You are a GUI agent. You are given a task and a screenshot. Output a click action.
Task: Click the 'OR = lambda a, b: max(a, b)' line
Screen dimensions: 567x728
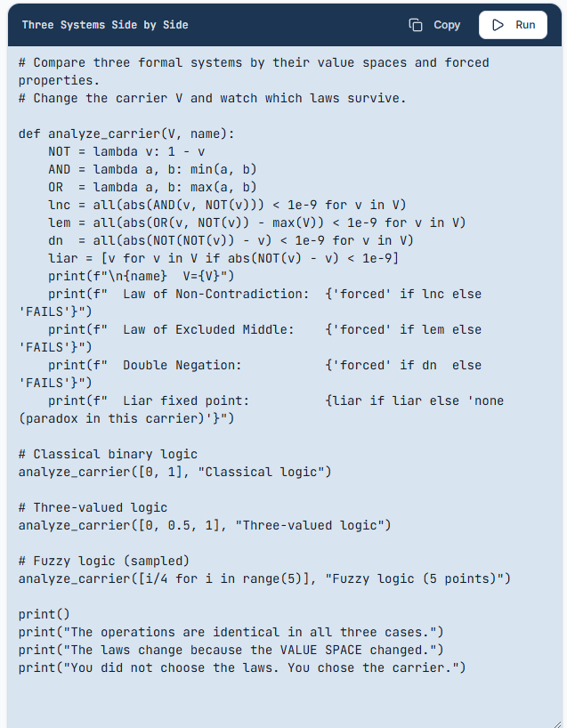(x=152, y=187)
